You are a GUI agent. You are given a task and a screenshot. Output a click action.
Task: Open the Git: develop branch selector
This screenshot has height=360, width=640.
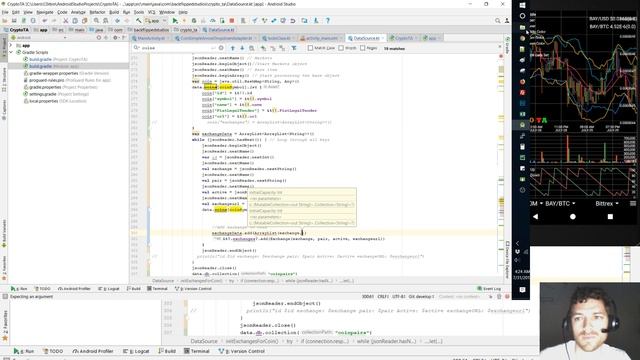pyautogui.click(x=422, y=297)
